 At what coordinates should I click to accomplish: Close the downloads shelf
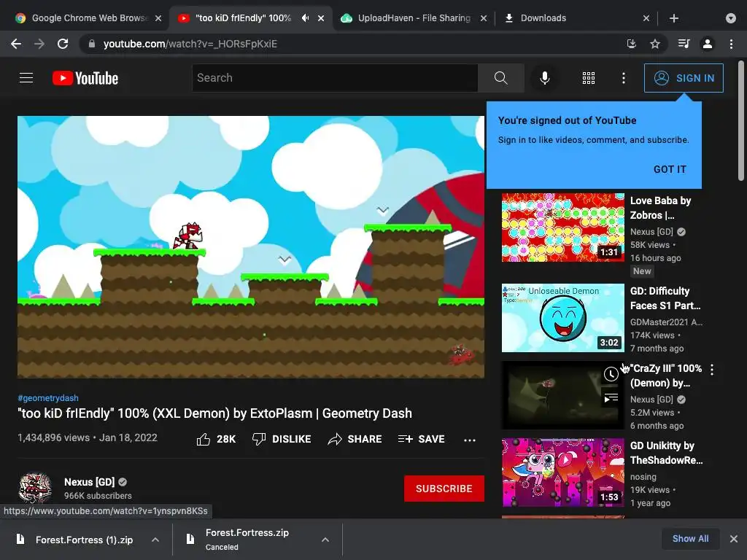734,539
